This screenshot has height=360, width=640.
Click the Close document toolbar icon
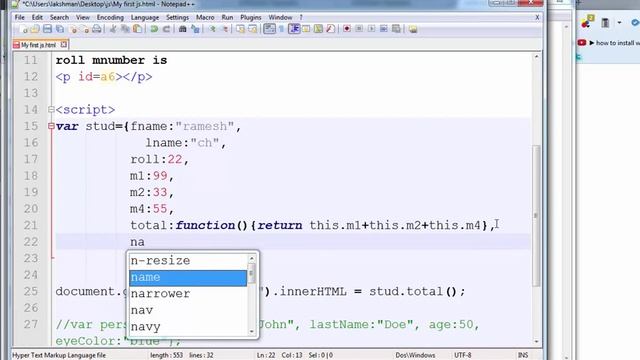pyautogui.click(x=73, y=29)
